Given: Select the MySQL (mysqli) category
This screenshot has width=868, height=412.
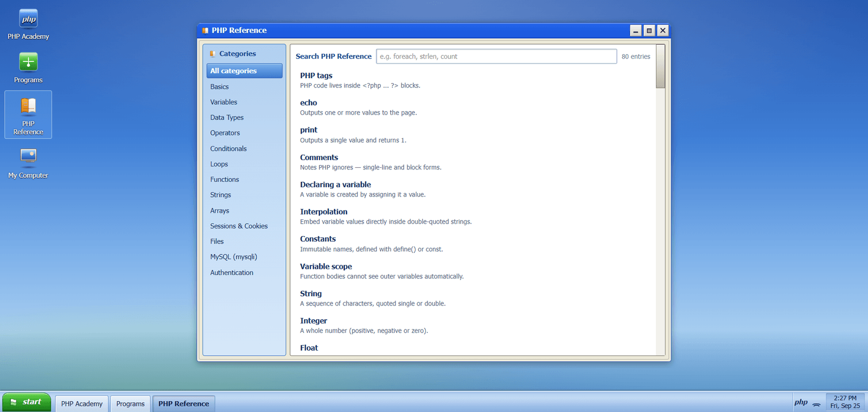Looking at the screenshot, I should point(244,257).
